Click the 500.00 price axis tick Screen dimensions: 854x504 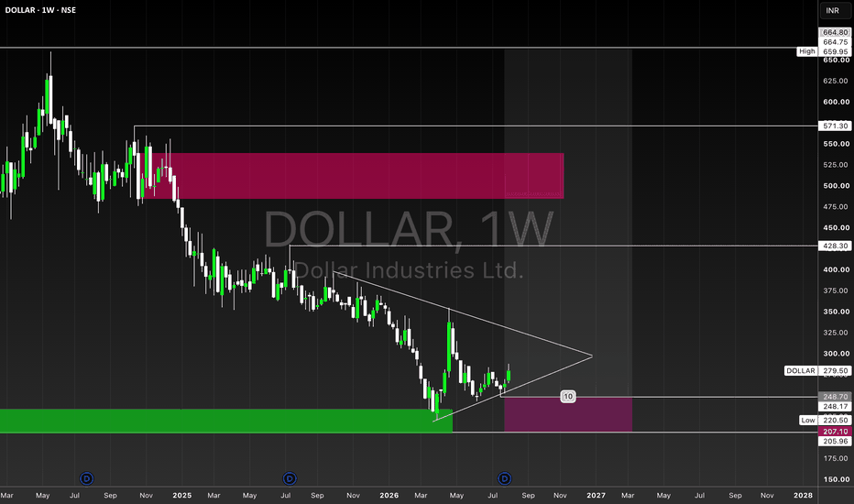point(836,186)
